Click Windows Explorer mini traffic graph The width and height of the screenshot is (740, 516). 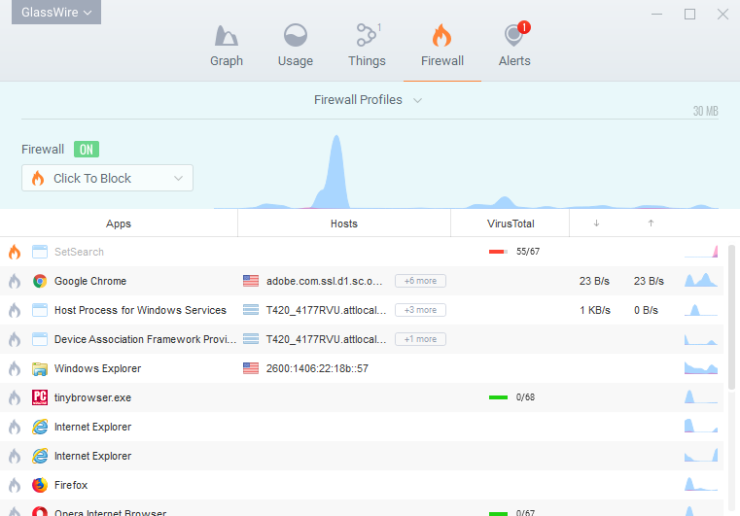[x=701, y=368]
